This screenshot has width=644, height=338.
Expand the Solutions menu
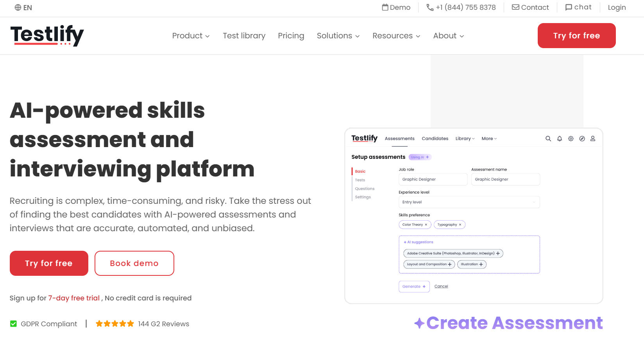(338, 36)
